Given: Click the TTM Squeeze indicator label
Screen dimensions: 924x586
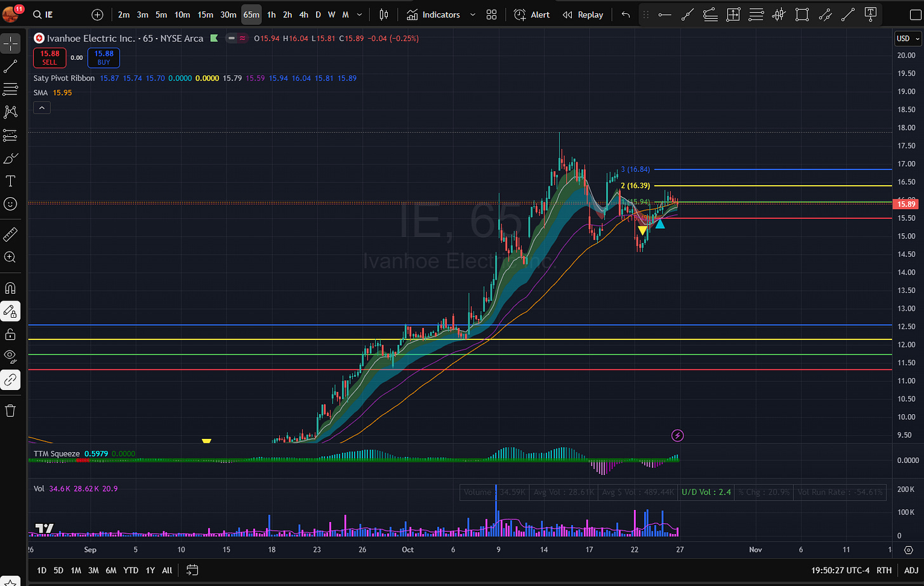Looking at the screenshot, I should click(x=56, y=453).
